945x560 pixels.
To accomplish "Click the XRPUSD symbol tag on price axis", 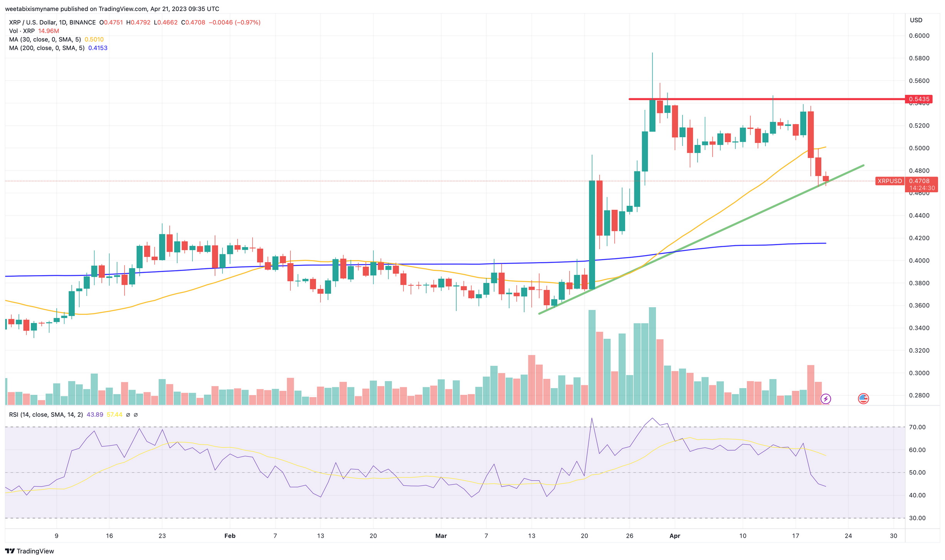I will pos(890,181).
